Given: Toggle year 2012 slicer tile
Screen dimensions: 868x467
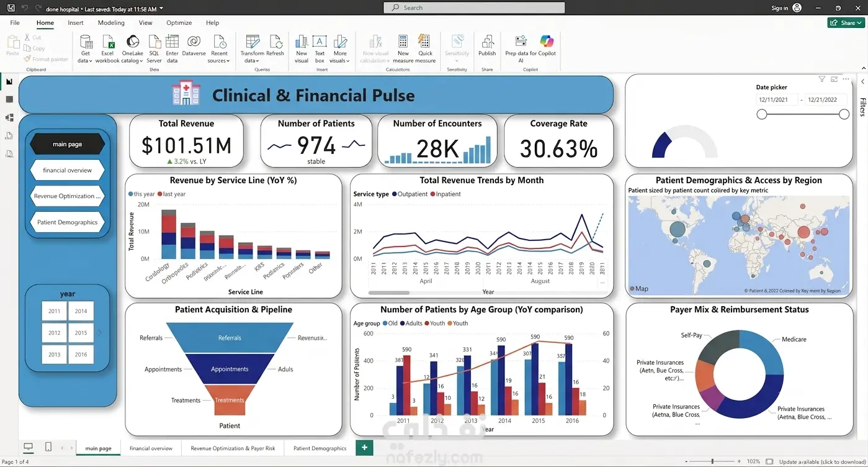Looking at the screenshot, I should click(x=54, y=333).
